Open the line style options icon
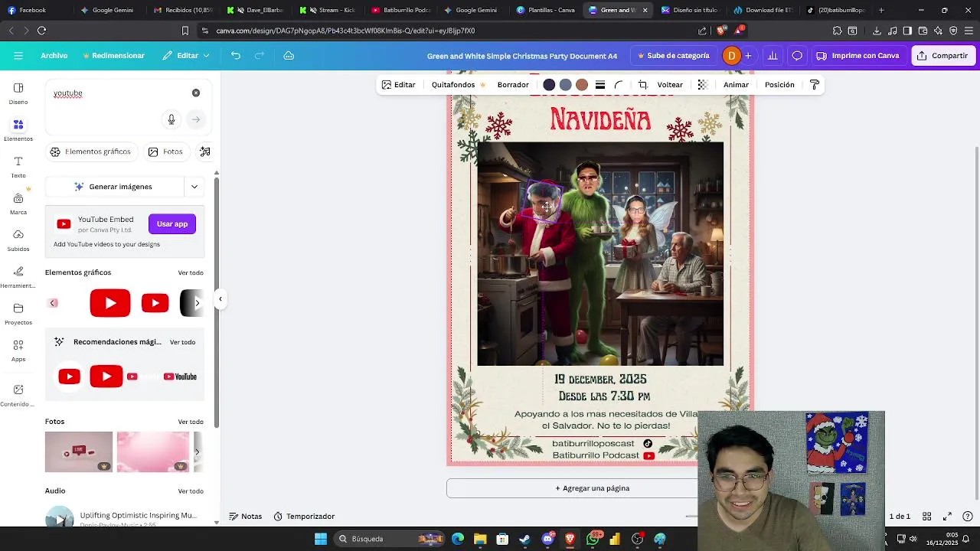This screenshot has width=980, height=551. 600,85
